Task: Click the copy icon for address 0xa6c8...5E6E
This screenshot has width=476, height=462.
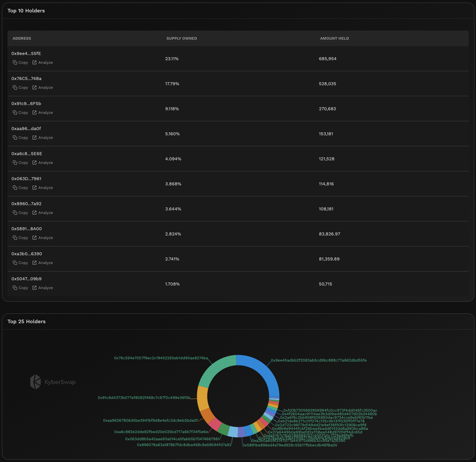Action: pyautogui.click(x=15, y=163)
